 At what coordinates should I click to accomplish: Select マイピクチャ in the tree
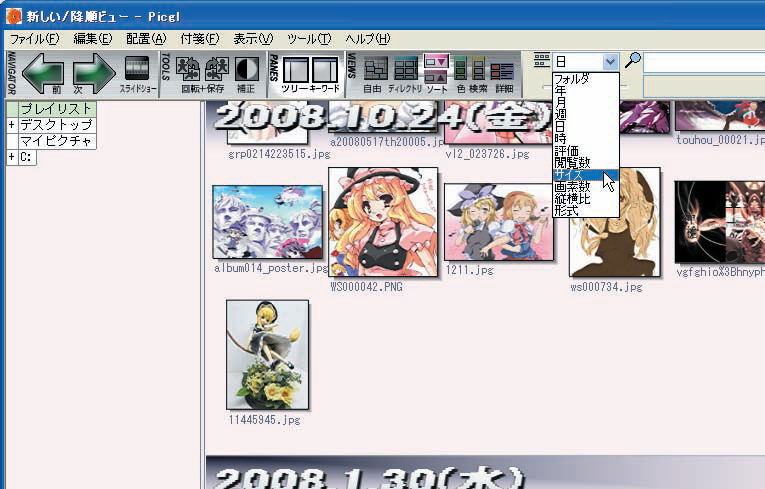[57, 141]
